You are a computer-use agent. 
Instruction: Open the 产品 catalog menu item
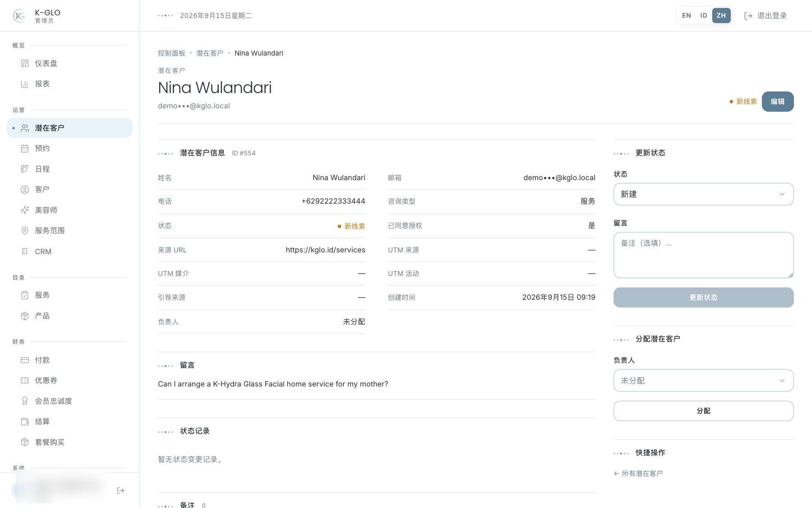point(69,316)
